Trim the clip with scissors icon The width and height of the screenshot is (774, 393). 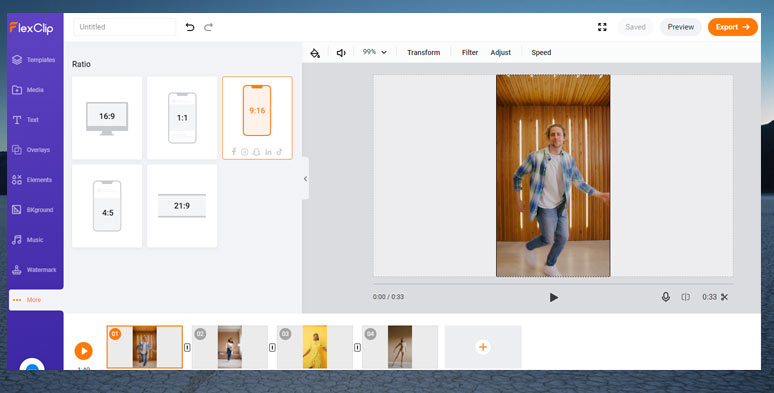click(x=724, y=297)
